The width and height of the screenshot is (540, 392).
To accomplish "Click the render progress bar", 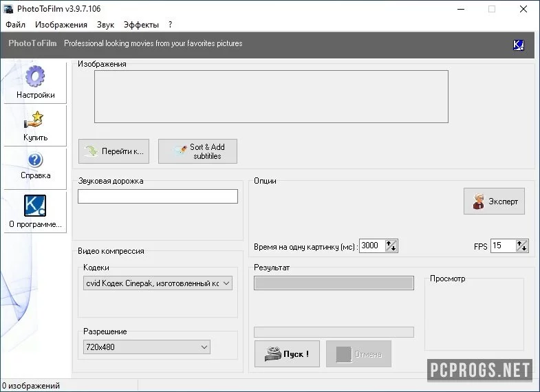I will coord(334,332).
